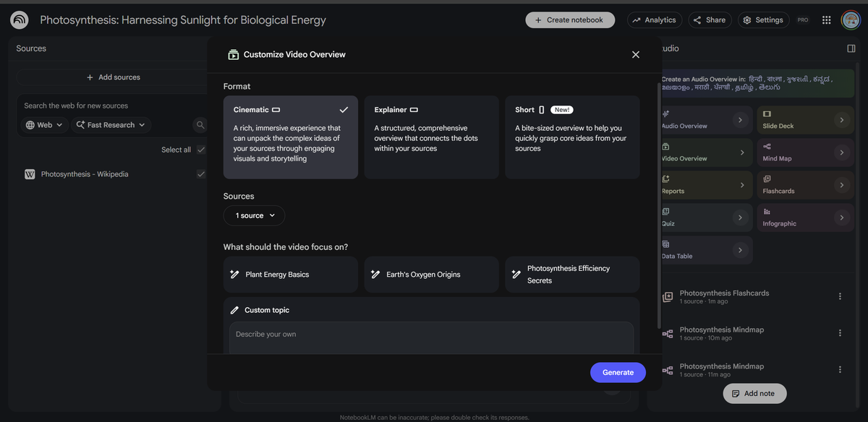Click the Audio Overview tile icon
868x422 pixels.
[x=665, y=113]
